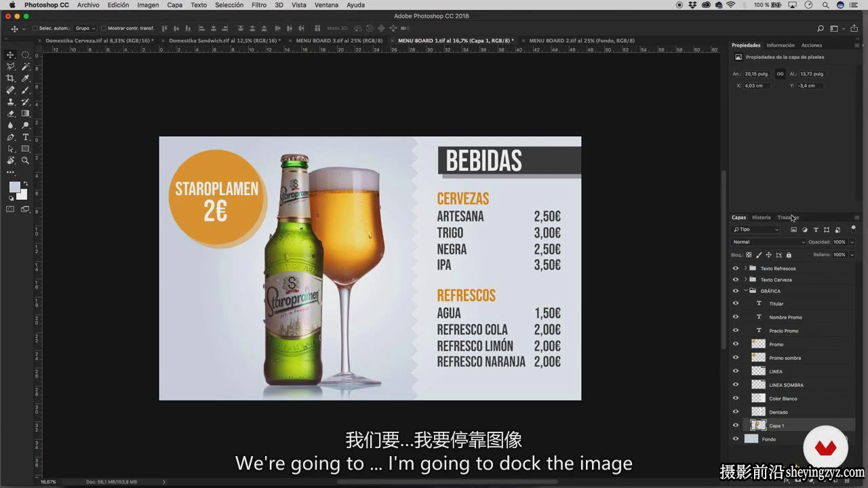This screenshot has width=868, height=488.
Task: Switch to Domestika Sandwich.tif document tab
Action: pos(224,41)
